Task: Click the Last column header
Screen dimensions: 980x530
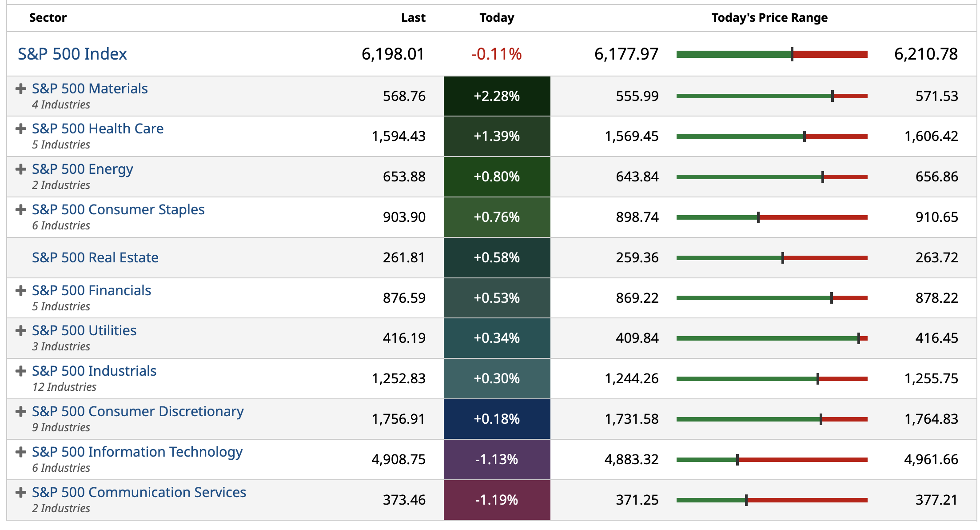Action: (413, 18)
